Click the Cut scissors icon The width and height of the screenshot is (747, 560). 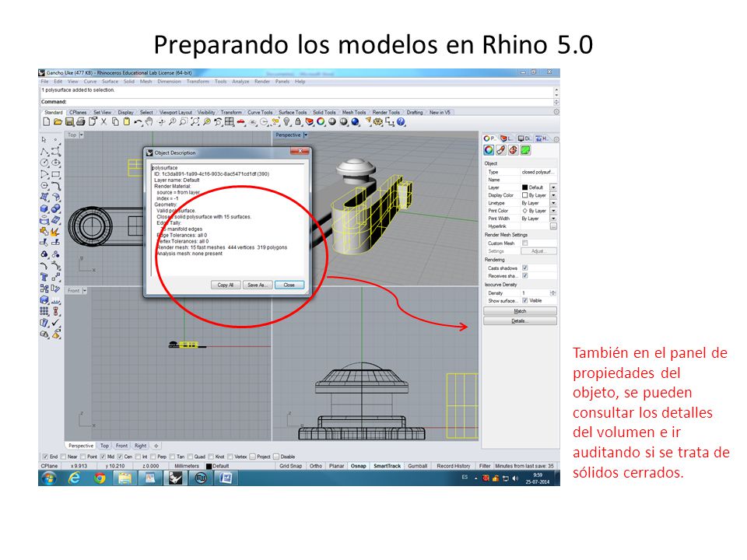coord(103,122)
